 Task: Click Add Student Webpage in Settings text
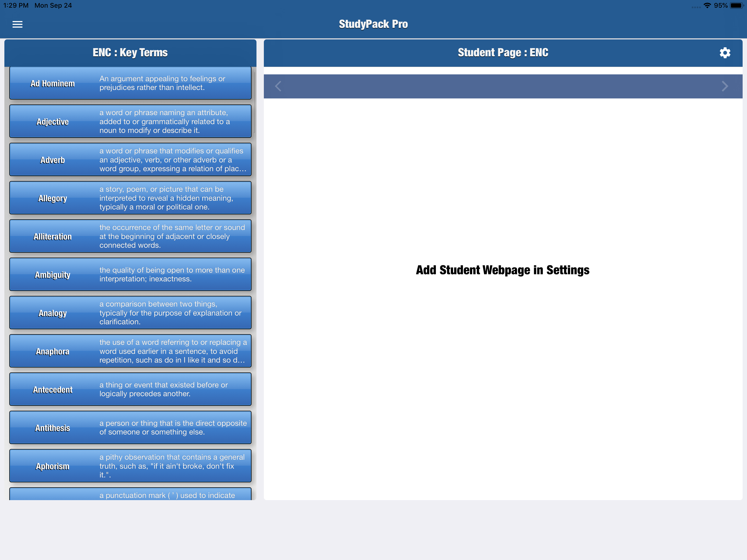503,270
